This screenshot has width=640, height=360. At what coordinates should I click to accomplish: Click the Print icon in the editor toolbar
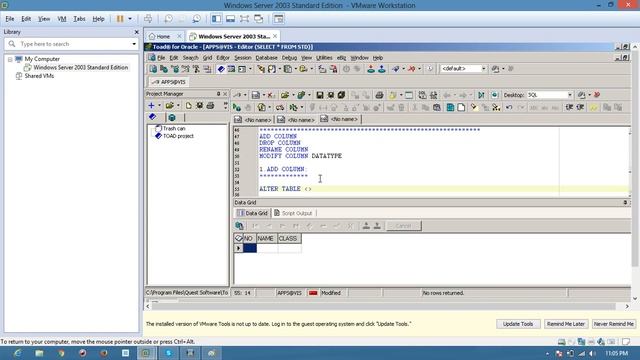point(379,95)
